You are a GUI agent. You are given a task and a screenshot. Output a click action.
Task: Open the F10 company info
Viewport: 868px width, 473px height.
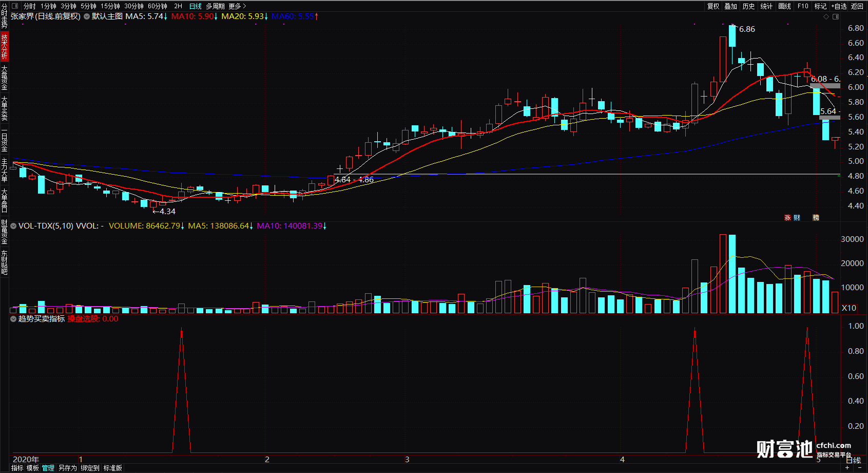point(803,6)
